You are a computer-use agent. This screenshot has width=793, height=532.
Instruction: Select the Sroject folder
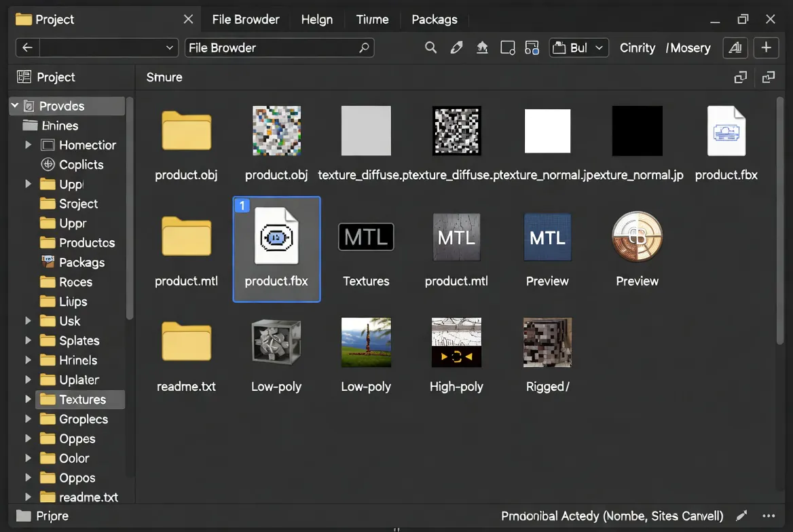[x=78, y=204]
